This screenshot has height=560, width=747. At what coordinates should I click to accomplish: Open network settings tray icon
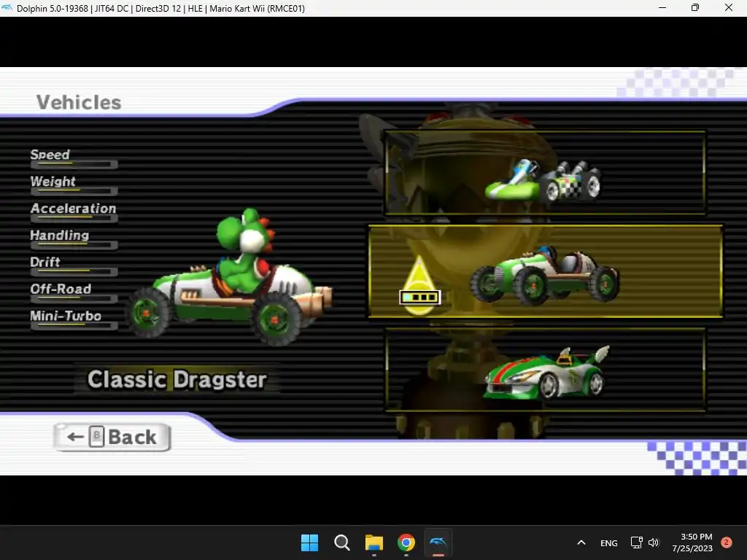[636, 542]
